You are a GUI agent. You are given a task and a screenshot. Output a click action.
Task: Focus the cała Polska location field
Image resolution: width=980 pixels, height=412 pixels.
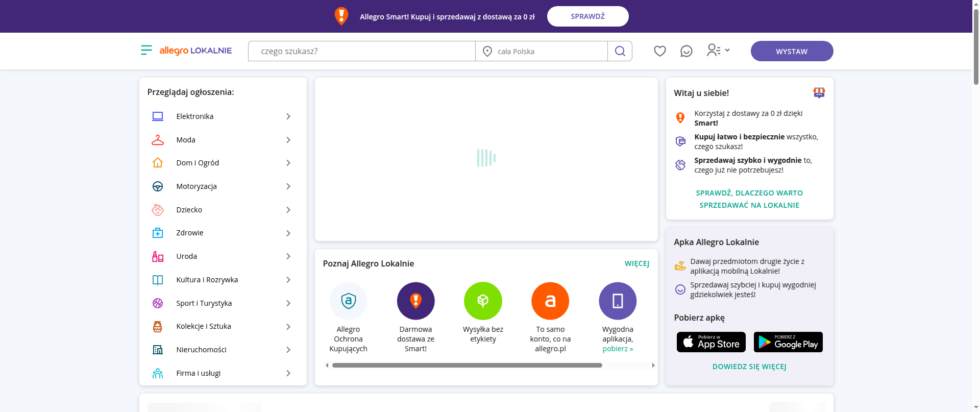pyautogui.click(x=542, y=51)
